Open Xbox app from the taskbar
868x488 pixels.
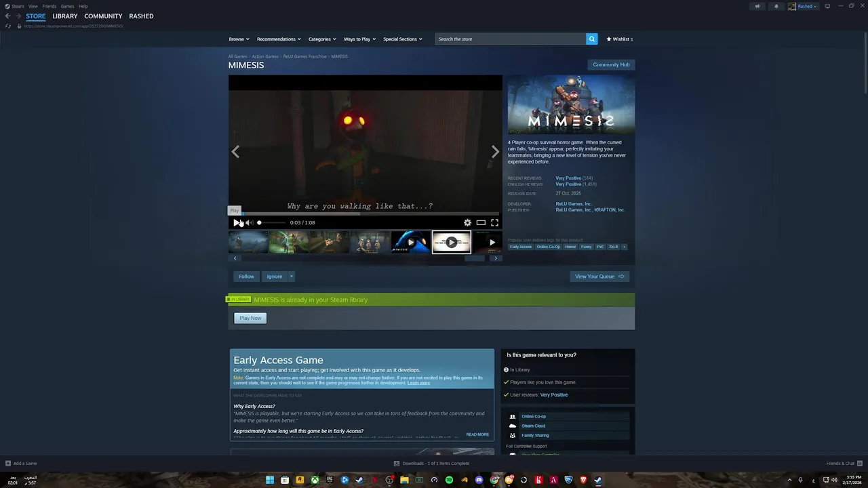315,480
